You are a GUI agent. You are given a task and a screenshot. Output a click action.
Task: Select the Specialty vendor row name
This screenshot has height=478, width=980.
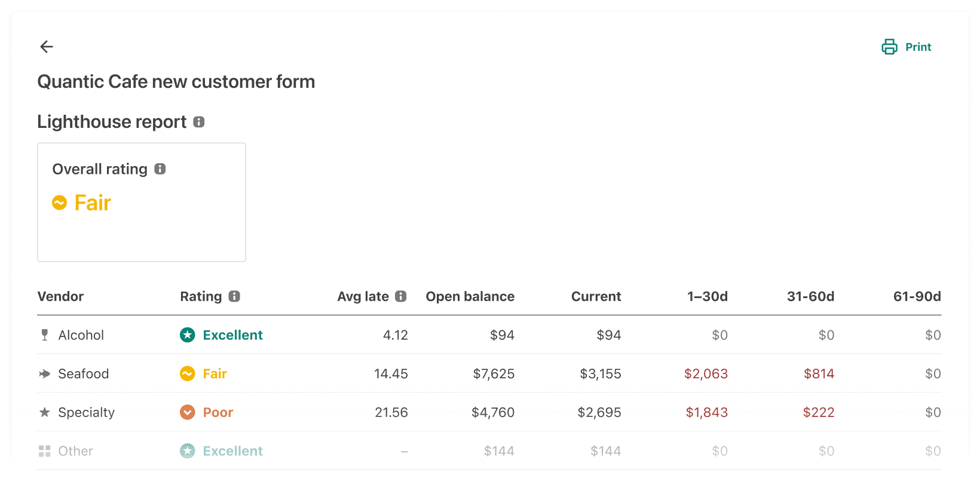pos(86,412)
